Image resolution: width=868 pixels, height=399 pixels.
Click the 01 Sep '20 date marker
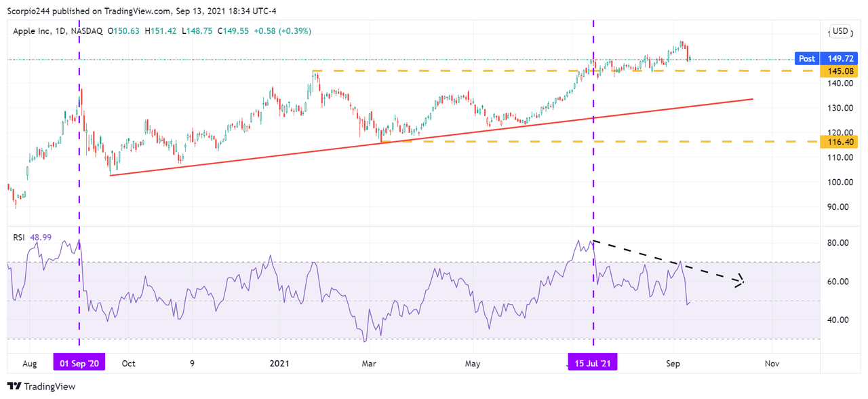[x=79, y=364]
